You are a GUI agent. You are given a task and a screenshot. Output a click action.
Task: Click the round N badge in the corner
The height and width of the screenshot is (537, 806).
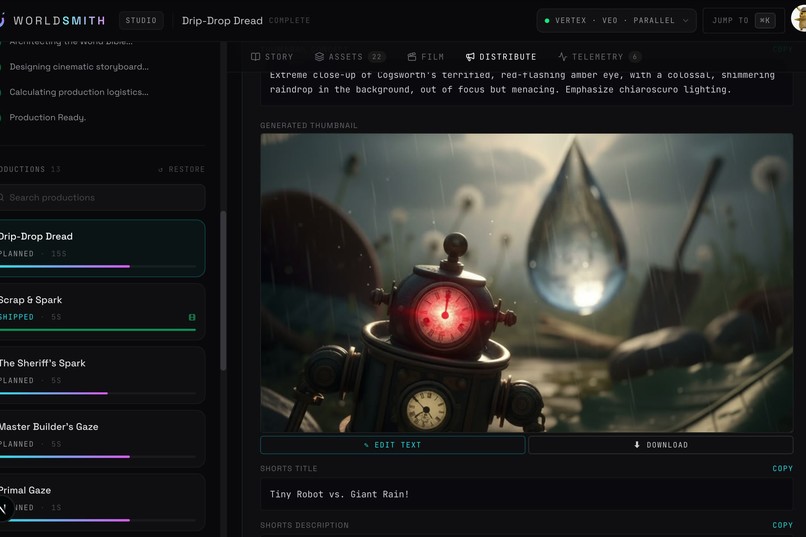4,508
